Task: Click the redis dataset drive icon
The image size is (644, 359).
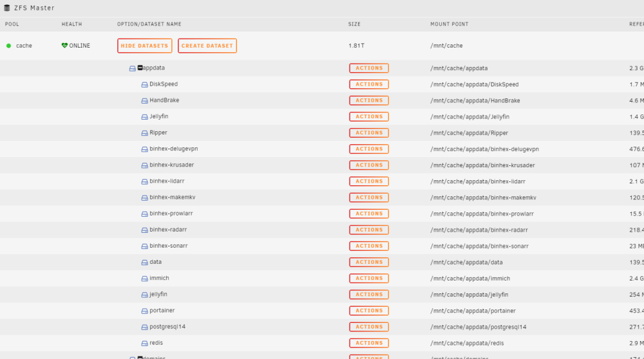Action: tap(144, 343)
